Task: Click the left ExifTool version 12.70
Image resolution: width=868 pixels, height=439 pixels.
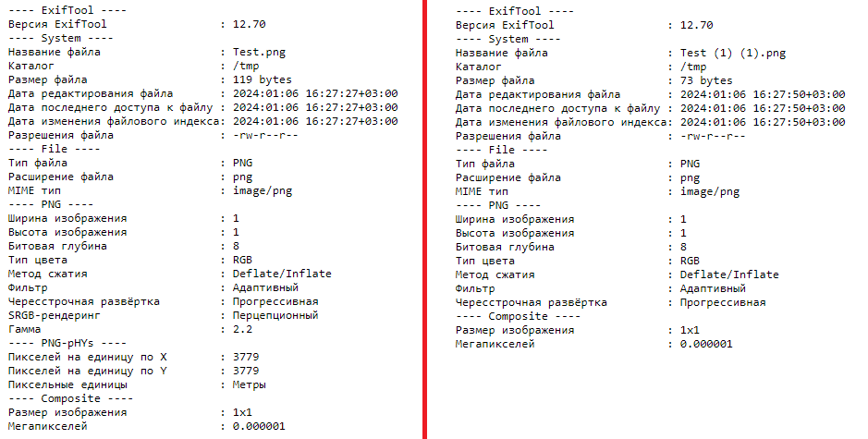Action: 249,24
